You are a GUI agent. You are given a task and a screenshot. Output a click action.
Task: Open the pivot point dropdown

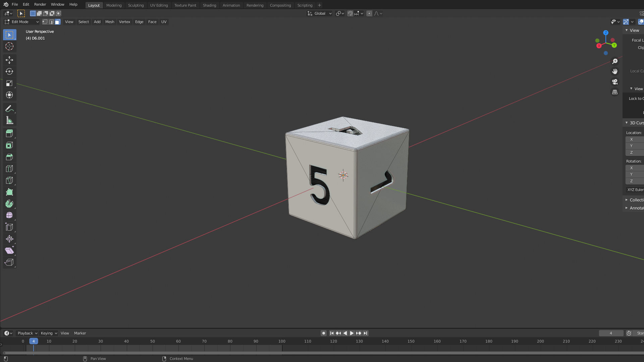pos(340,13)
